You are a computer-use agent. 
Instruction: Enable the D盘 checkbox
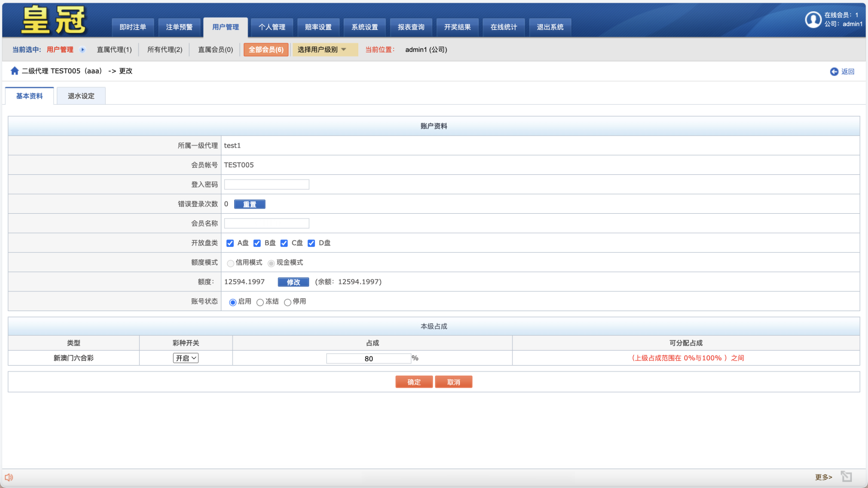click(x=312, y=243)
